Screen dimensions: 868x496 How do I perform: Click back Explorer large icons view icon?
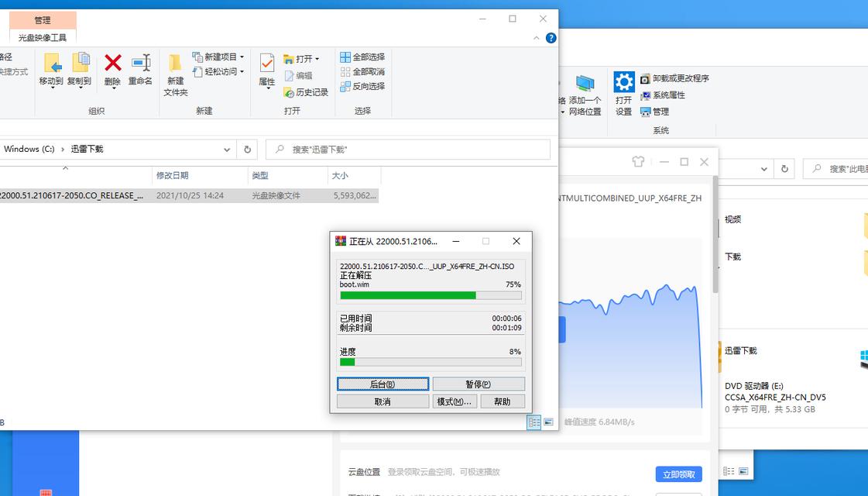[x=743, y=471]
